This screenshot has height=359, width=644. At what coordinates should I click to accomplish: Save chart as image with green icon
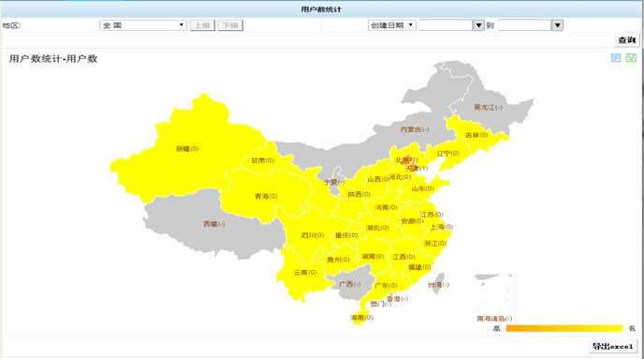point(631,58)
